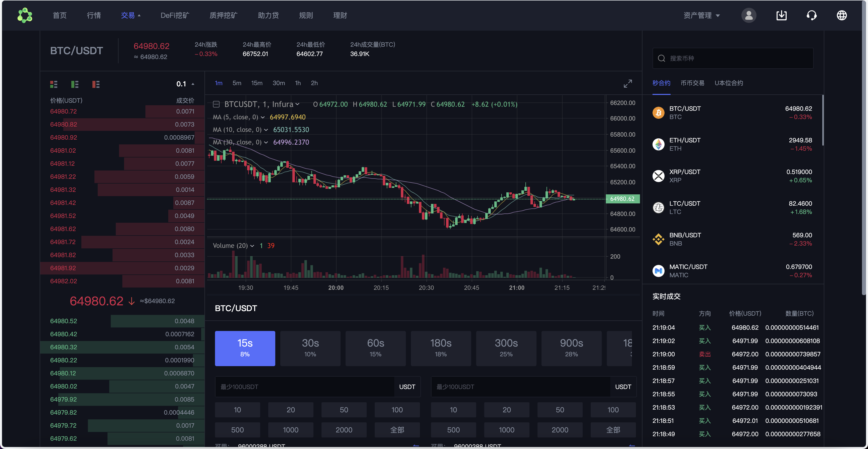Open the 助力贷 menu item

coord(268,15)
